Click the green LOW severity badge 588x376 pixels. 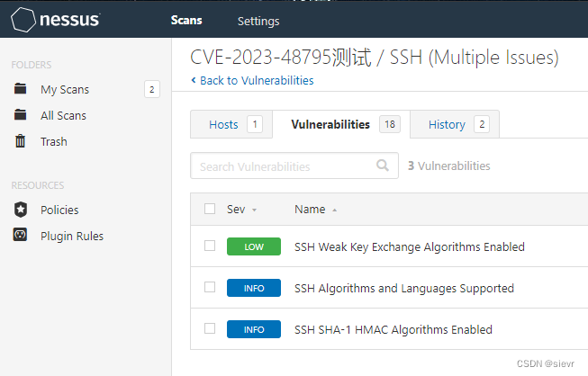point(254,246)
